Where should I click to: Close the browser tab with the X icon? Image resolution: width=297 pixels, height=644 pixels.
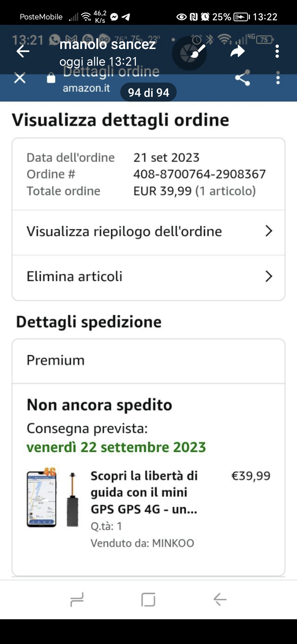pos(20,78)
